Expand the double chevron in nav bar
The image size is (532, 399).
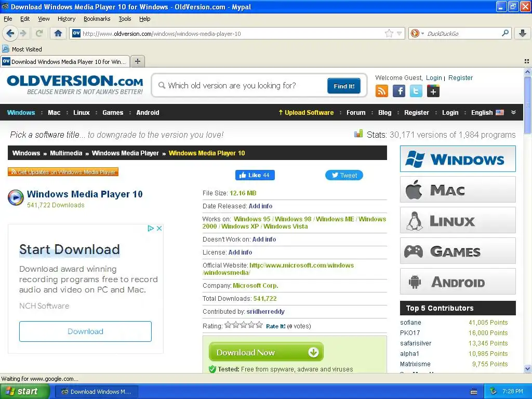click(x=513, y=112)
